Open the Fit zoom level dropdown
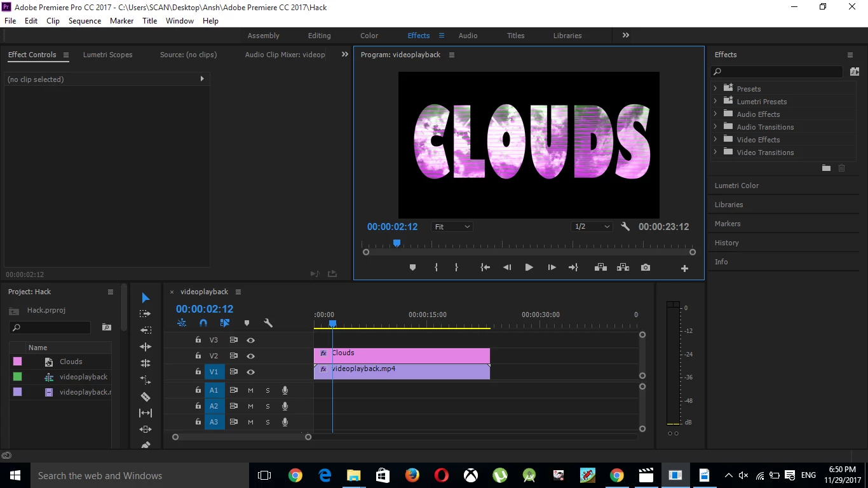 point(452,227)
